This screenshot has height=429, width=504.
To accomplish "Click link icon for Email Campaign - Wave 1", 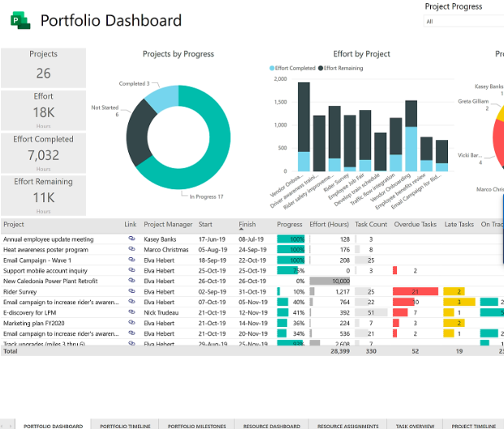I will tap(131, 260).
